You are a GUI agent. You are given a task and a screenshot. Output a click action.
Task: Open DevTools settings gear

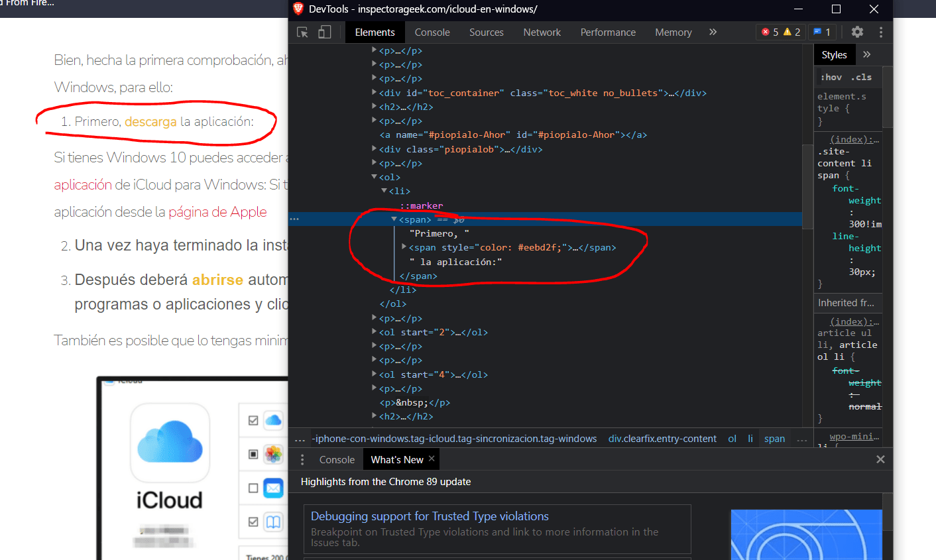click(x=857, y=32)
